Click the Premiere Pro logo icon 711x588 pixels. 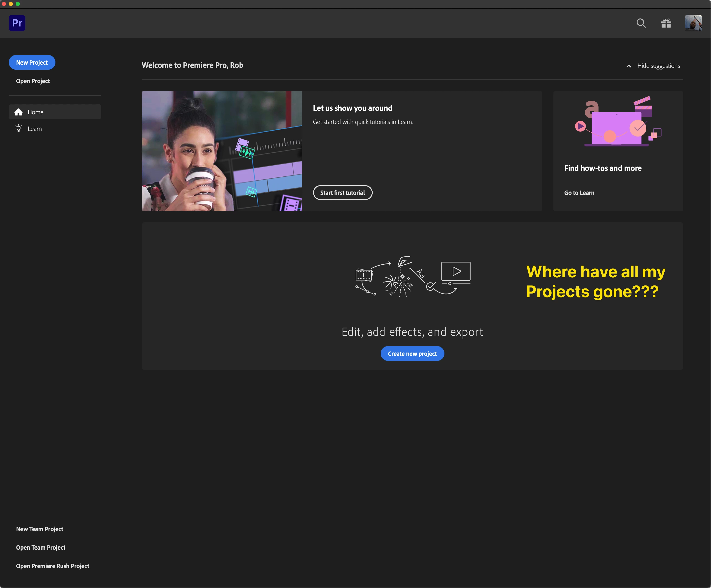17,23
